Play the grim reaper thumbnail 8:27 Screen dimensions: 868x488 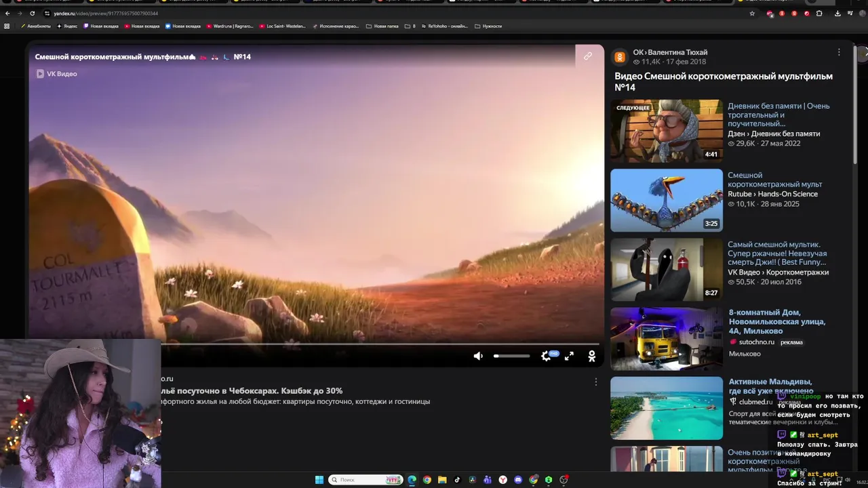(667, 269)
